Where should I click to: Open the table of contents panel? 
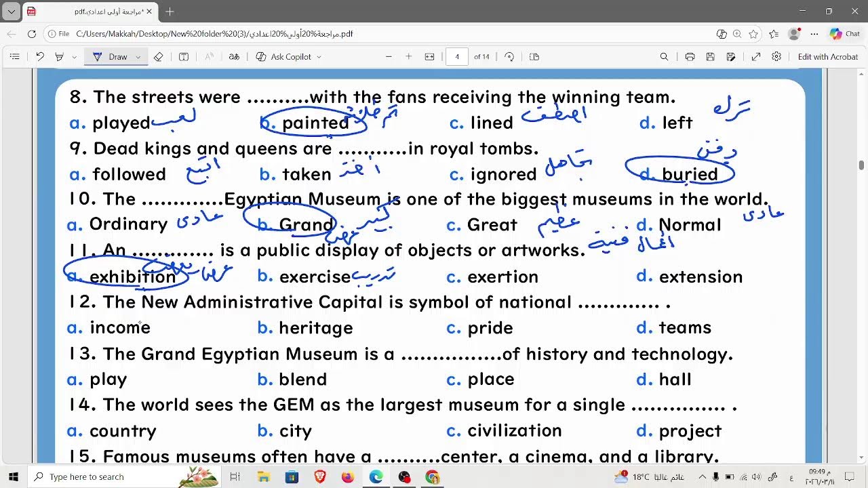(x=15, y=57)
